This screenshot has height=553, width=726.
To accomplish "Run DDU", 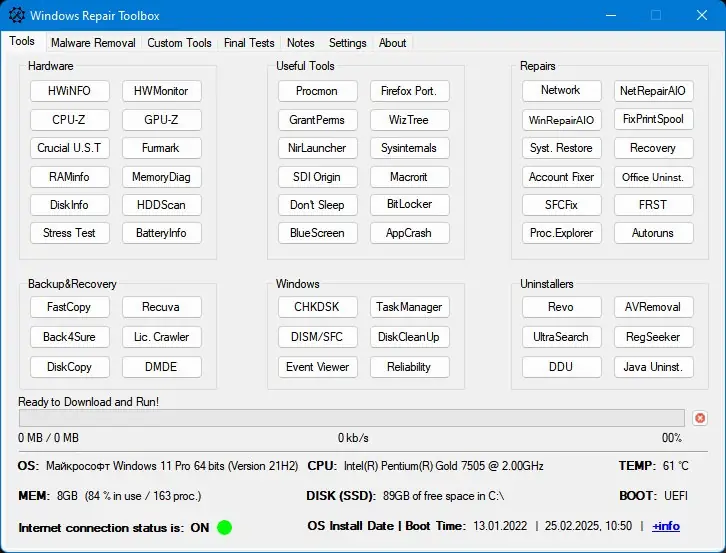I will [x=561, y=367].
